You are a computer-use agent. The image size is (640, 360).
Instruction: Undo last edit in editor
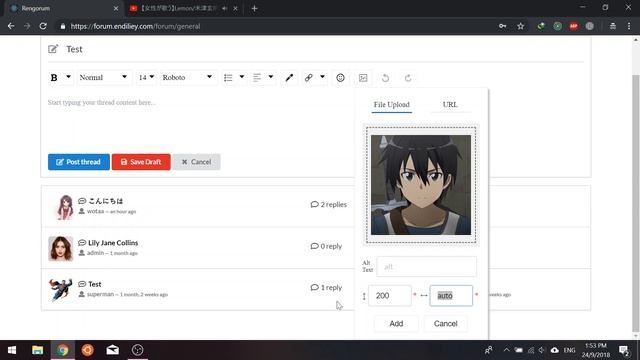point(385,78)
